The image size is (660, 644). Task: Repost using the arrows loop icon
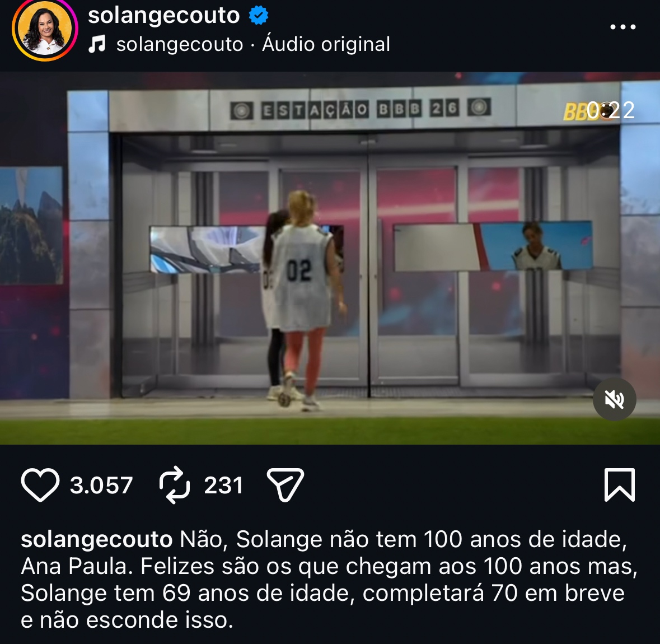tap(175, 485)
